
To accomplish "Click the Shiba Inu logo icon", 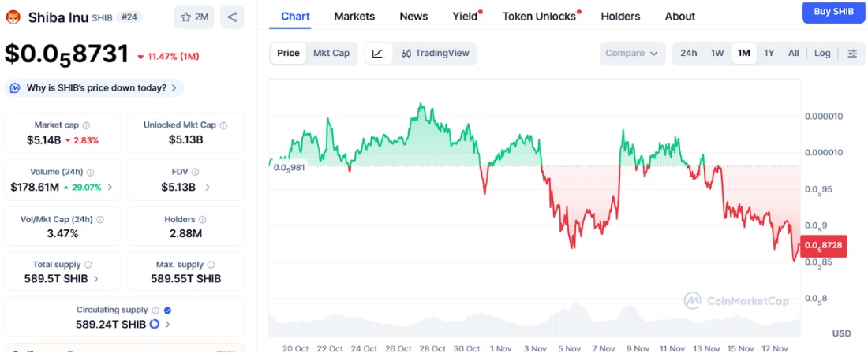I will (x=13, y=17).
